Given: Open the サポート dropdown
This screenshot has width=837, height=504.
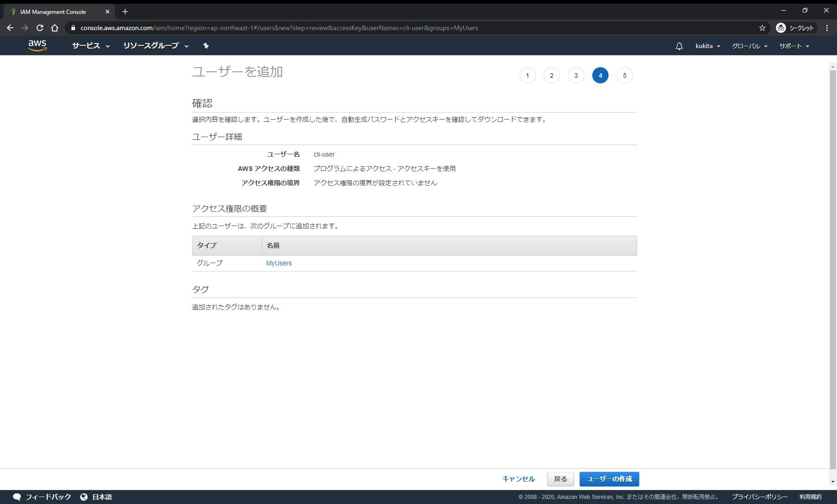Looking at the screenshot, I should click(x=794, y=46).
